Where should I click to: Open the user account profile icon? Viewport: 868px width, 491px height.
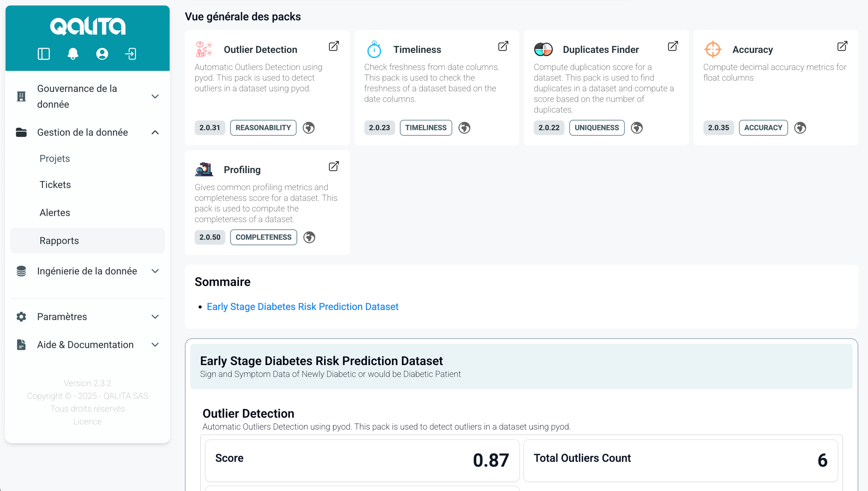pyautogui.click(x=102, y=54)
